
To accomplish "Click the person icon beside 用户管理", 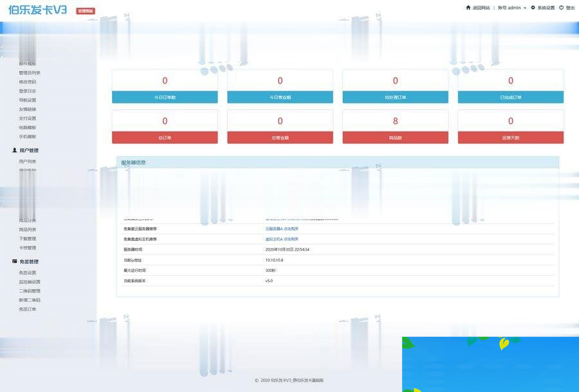I will (14, 150).
